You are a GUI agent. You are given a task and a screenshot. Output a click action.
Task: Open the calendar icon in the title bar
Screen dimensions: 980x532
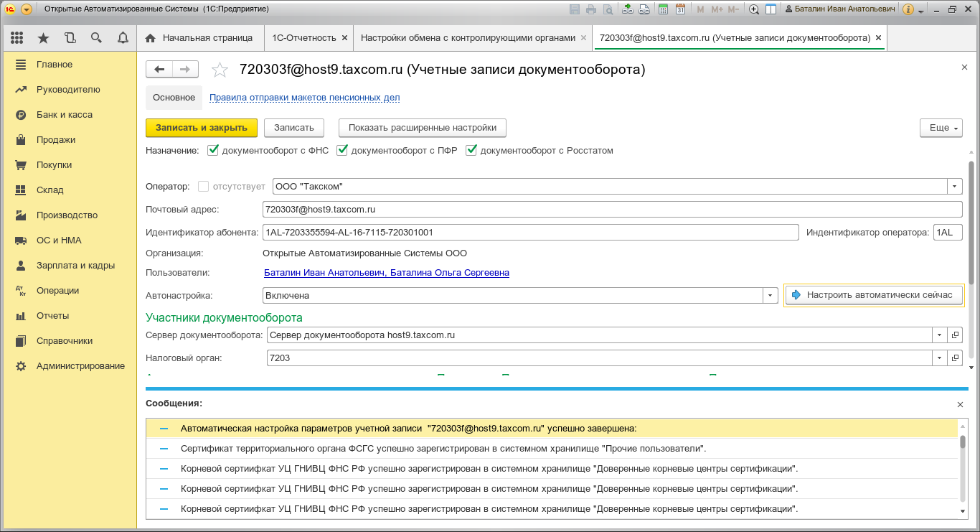(x=680, y=9)
